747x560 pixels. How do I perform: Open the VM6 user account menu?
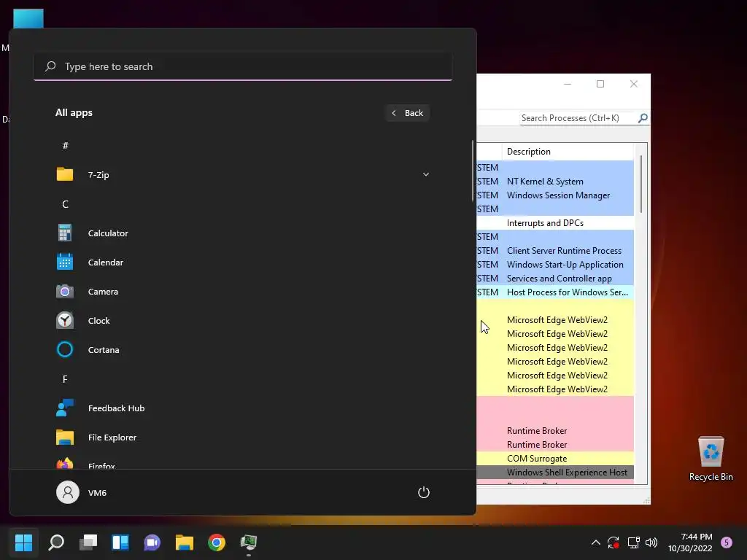(x=82, y=492)
